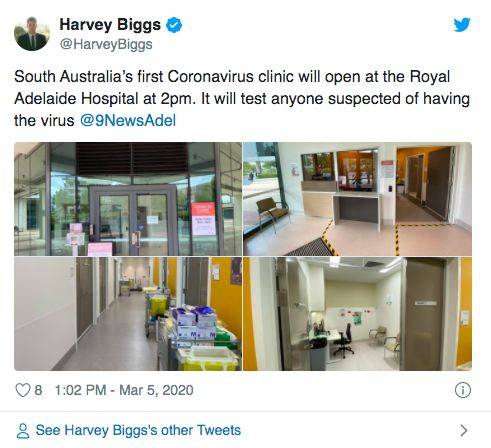Viewport: 491px width, 448px height.
Task: Click the blue verified badge
Action: click(174, 25)
